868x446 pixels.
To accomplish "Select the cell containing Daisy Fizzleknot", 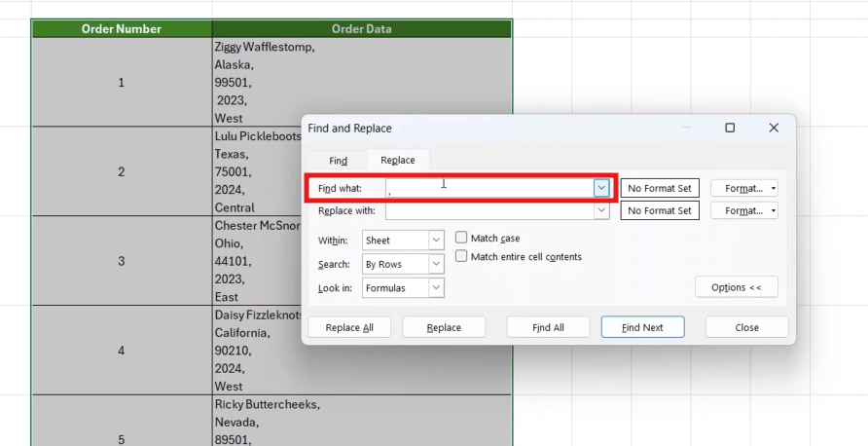I will (x=362, y=351).
